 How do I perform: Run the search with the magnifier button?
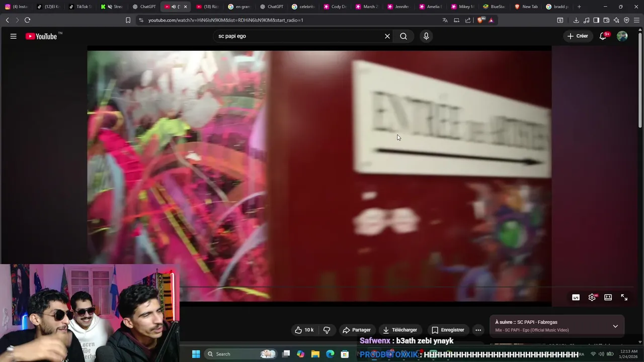click(x=404, y=36)
